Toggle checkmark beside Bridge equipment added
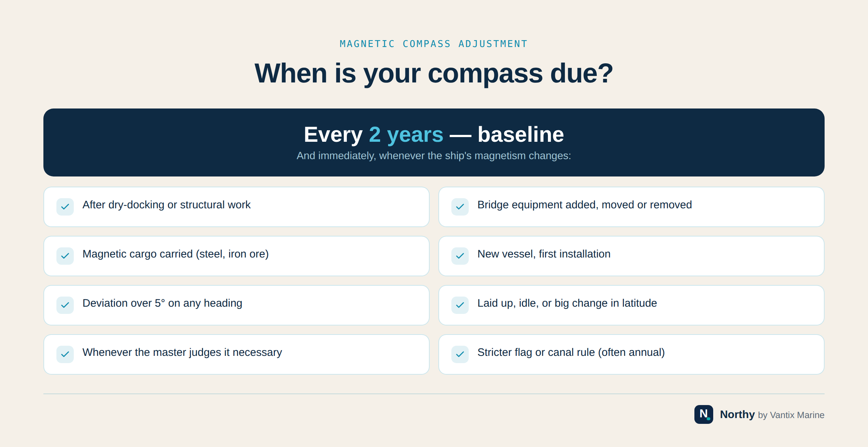This screenshot has width=868, height=447. click(460, 207)
